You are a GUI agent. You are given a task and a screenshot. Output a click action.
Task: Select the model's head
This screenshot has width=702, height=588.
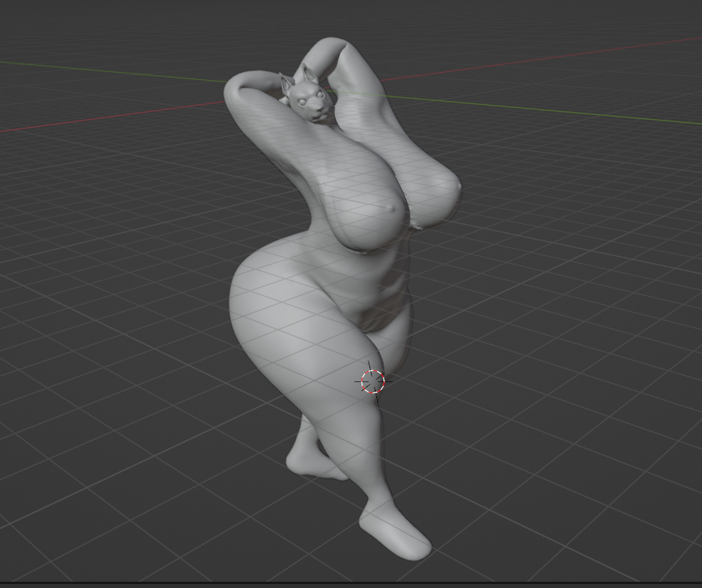(308, 98)
